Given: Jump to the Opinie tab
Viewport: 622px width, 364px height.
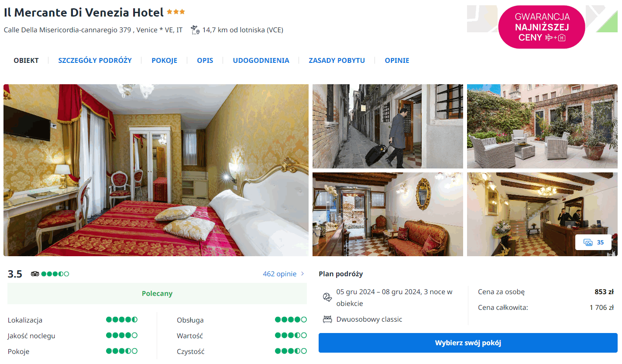Looking at the screenshot, I should tap(397, 61).
